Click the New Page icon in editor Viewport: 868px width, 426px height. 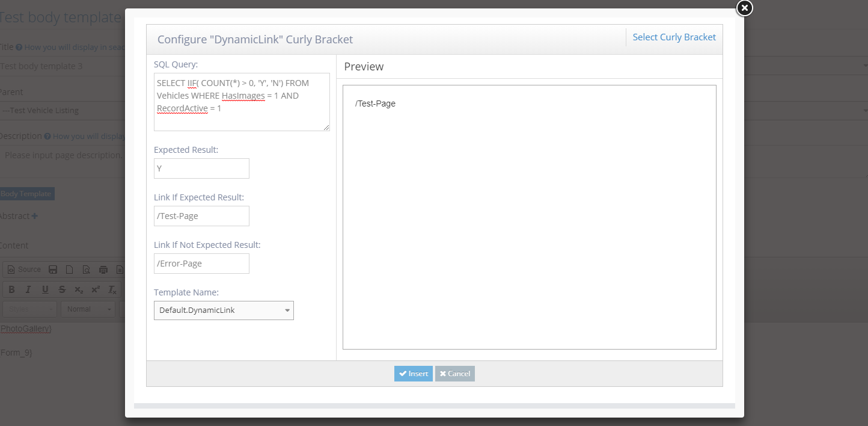tap(70, 270)
